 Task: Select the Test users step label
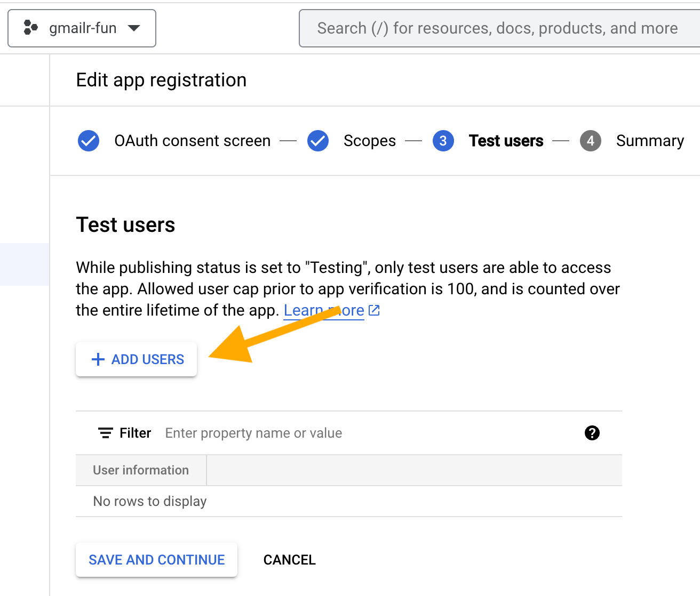point(505,141)
